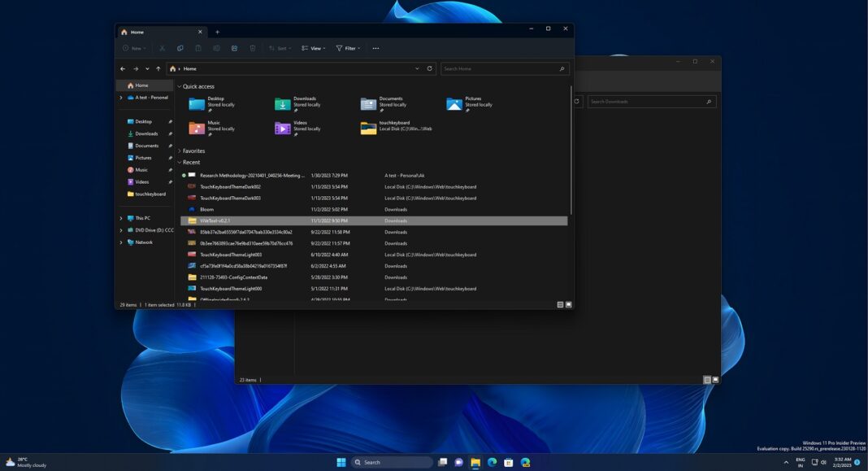Image resolution: width=868 pixels, height=471 pixels.
Task: Click the Copy icon in the toolbar
Action: [180, 48]
